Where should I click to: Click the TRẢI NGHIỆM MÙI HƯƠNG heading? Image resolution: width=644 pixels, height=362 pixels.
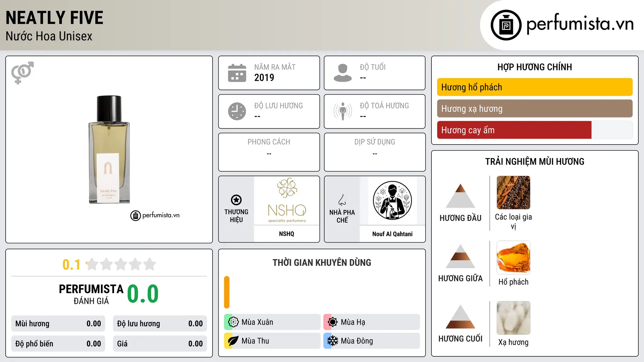click(x=535, y=162)
